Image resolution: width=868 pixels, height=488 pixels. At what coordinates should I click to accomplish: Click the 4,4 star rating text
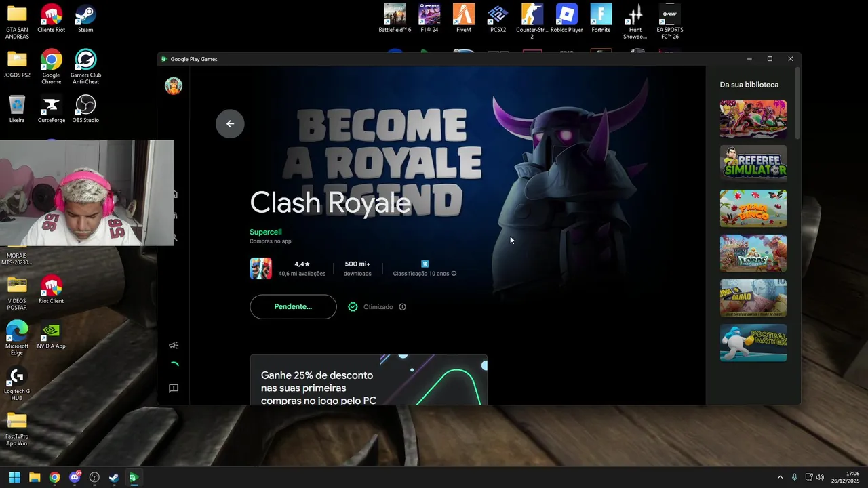pos(302,264)
